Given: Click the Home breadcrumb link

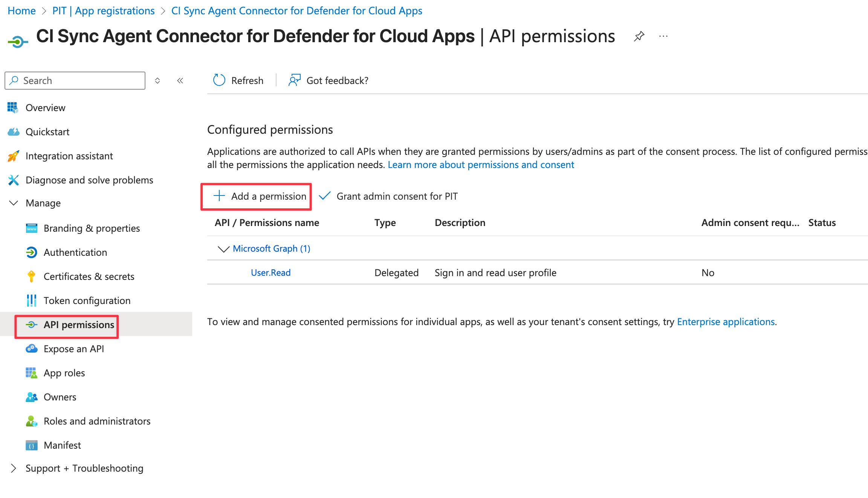Looking at the screenshot, I should pyautogui.click(x=21, y=11).
